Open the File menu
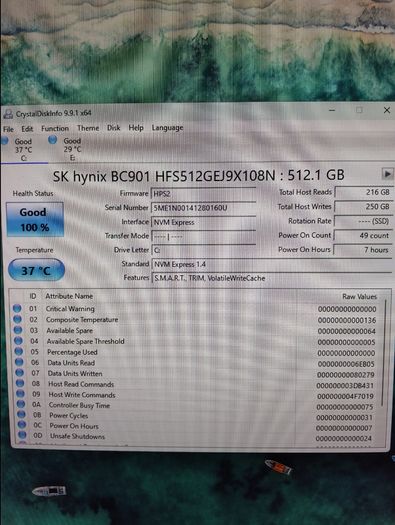395x525 pixels. tap(8, 129)
